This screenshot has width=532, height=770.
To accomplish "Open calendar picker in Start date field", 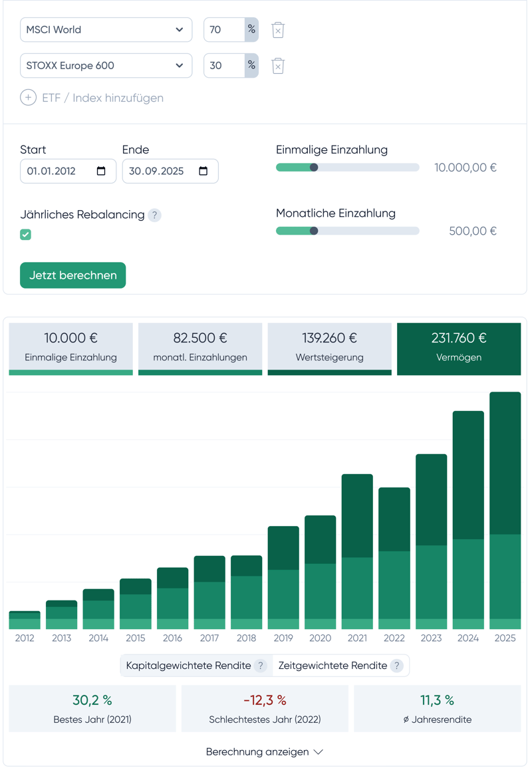I will [101, 171].
